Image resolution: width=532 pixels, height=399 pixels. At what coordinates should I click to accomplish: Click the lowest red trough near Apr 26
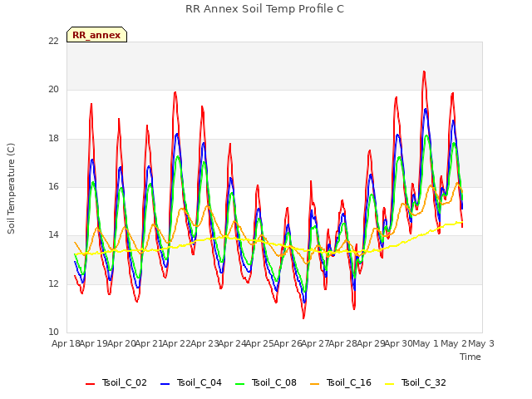[x=303, y=318]
